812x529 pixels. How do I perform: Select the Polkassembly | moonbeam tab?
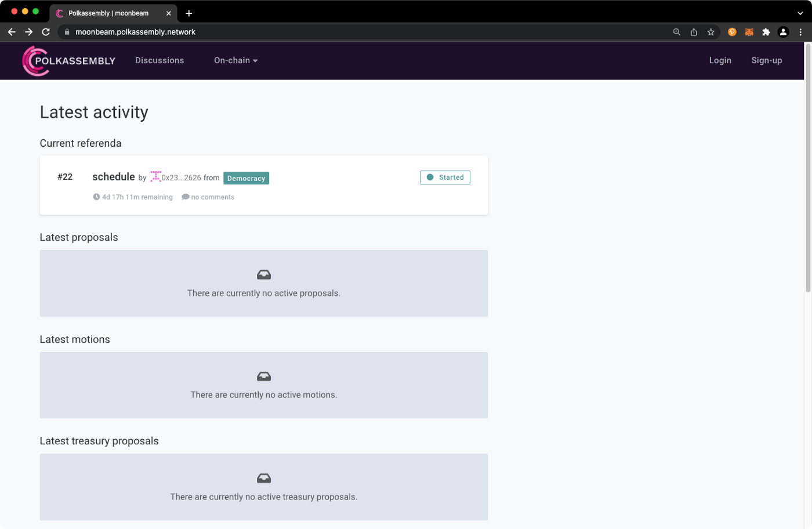coord(114,13)
